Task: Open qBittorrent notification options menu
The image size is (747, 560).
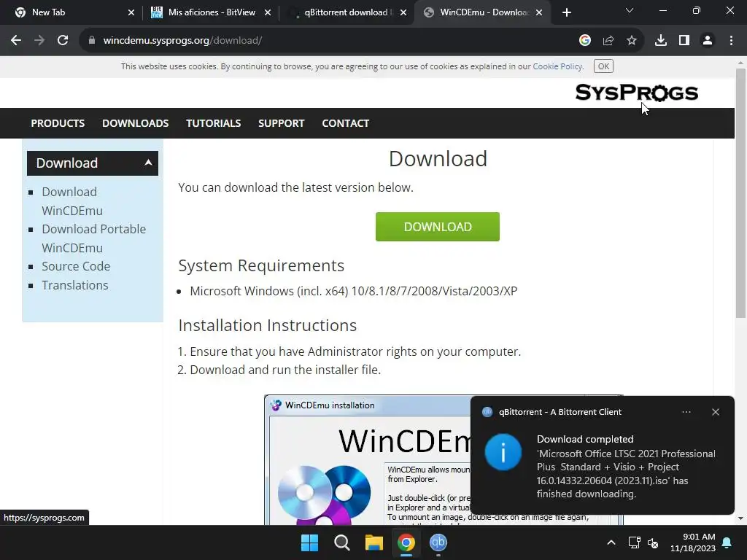Action: [x=686, y=412]
